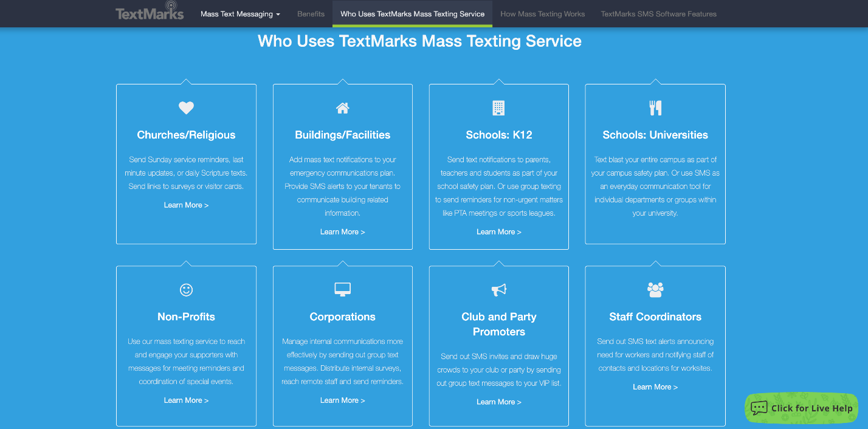This screenshot has width=868, height=429.
Task: Click the Staff Coordinators heading
Action: point(655,317)
